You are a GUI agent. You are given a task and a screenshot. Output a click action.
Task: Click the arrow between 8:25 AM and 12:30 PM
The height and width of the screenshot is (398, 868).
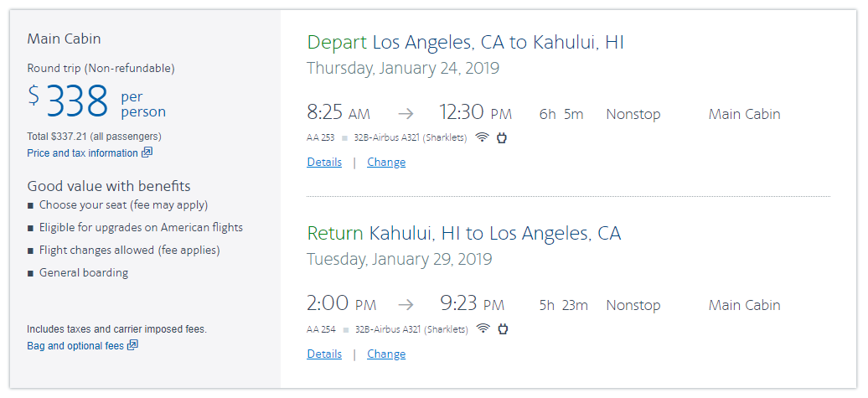(x=406, y=114)
